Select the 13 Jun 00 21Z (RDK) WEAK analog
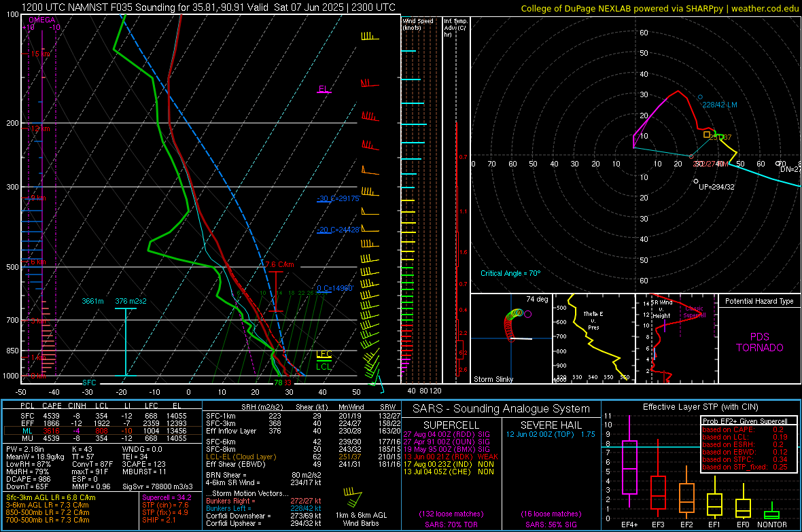Screen dimensions: 802x532 click(x=451, y=457)
